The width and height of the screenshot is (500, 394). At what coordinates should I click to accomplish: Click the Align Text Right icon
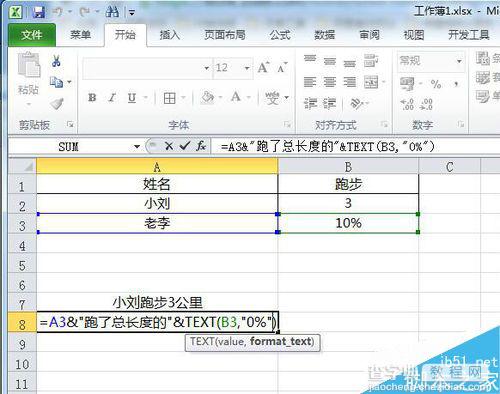click(x=350, y=82)
